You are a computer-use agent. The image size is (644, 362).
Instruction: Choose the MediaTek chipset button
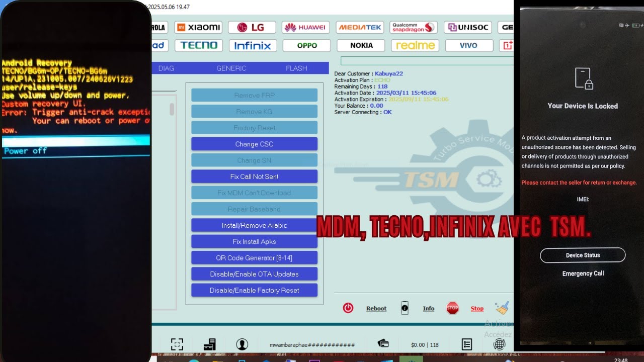pos(360,27)
